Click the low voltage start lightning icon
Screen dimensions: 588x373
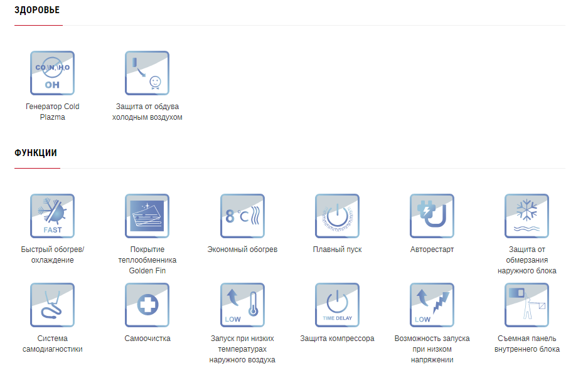click(432, 305)
